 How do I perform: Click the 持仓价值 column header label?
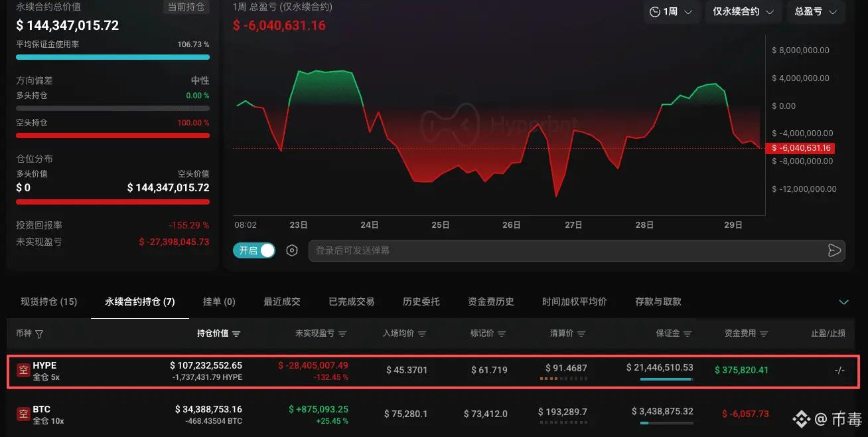(x=213, y=333)
